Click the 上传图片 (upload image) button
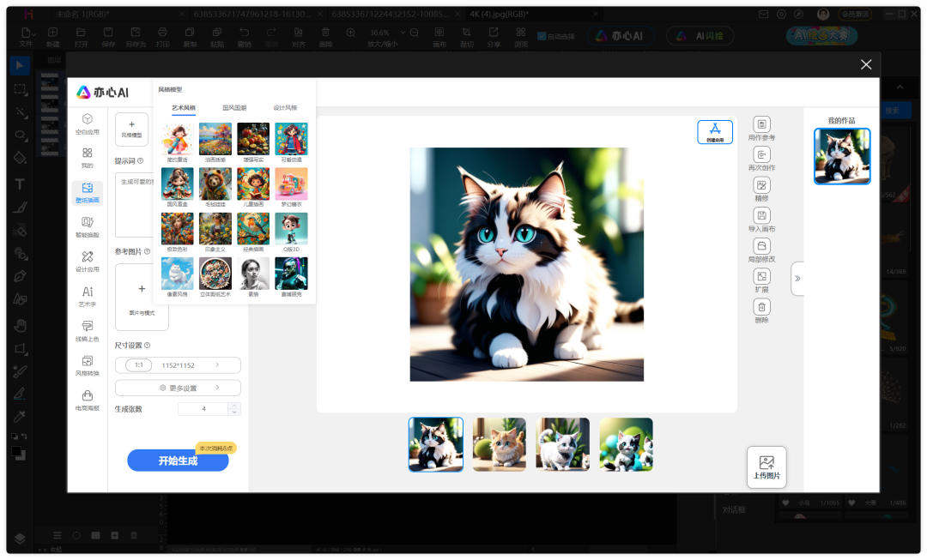927x560 pixels. pos(766,467)
